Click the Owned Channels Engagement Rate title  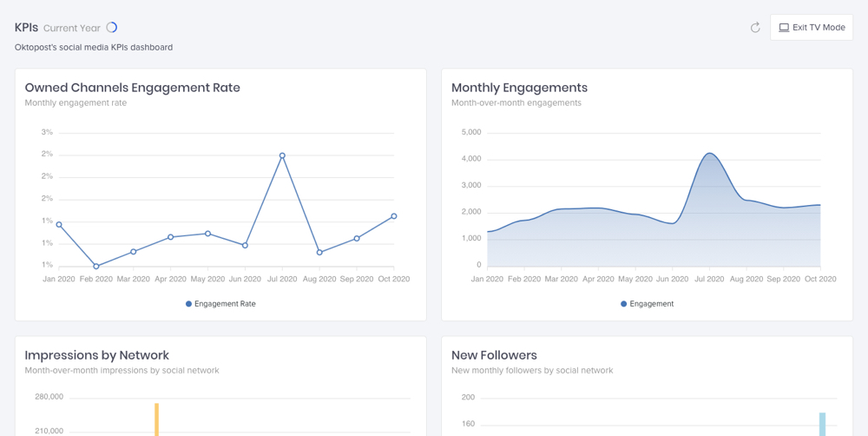(132, 88)
